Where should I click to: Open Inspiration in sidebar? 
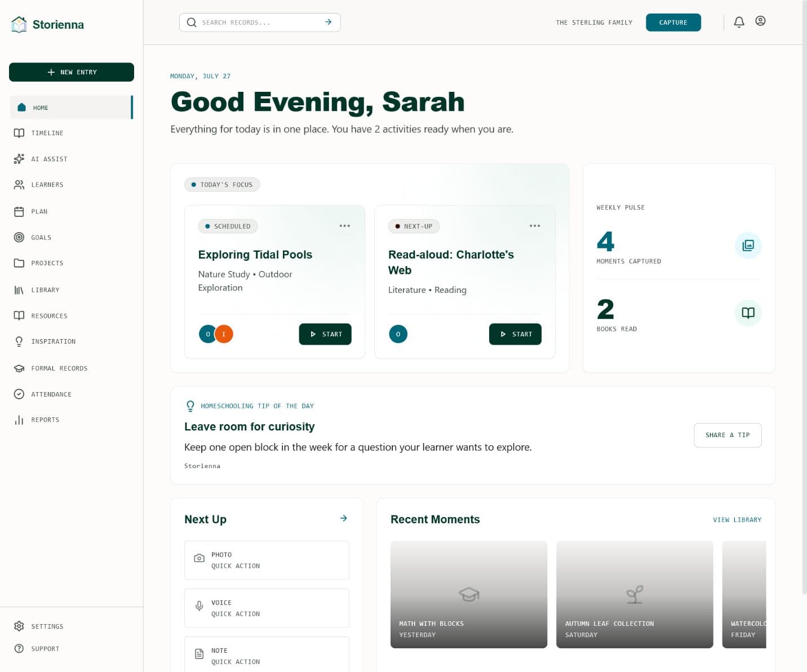[71, 341]
